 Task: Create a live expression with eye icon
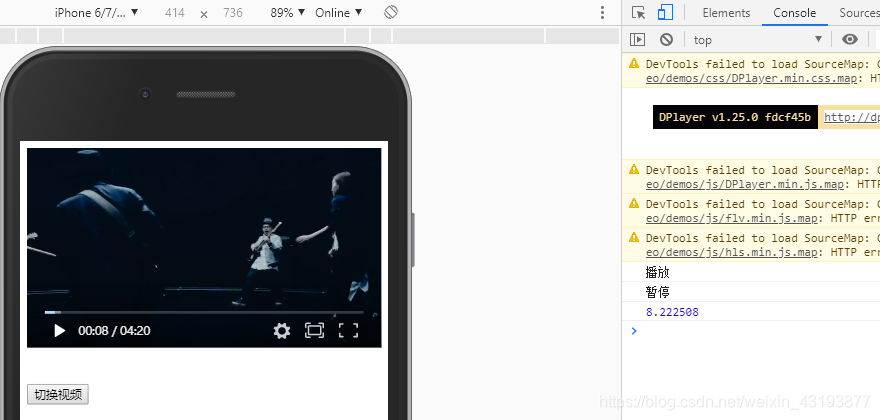(x=850, y=39)
